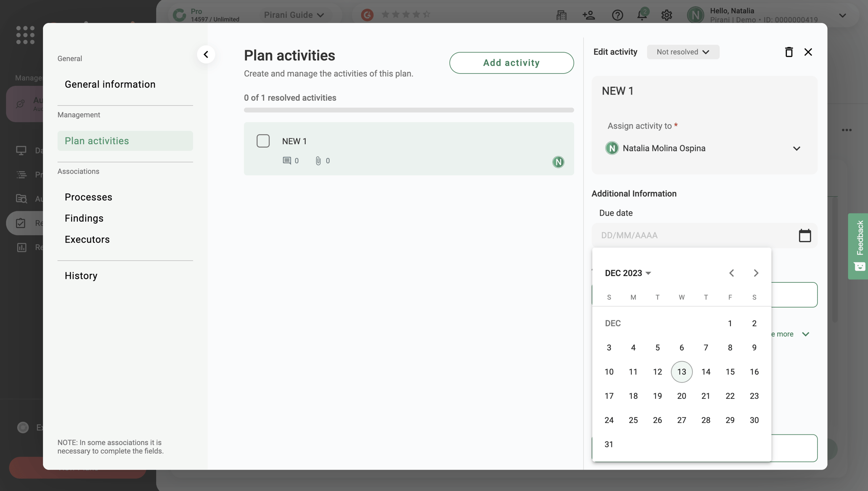
Task: Open the Plan activities menu item
Action: tap(97, 141)
